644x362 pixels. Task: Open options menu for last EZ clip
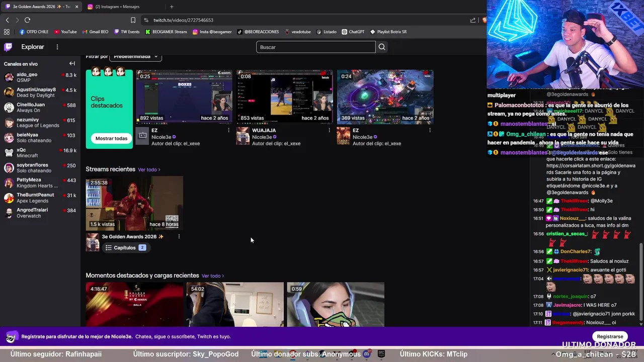tap(430, 130)
